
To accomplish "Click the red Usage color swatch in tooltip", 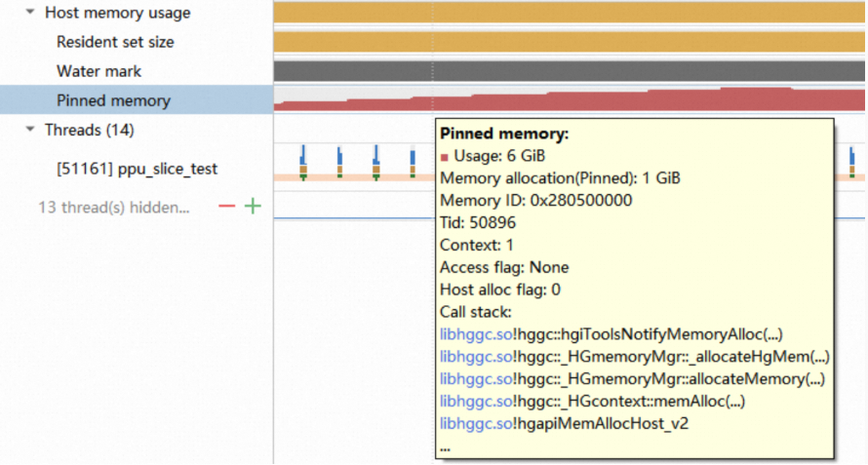I will pyautogui.click(x=444, y=157).
